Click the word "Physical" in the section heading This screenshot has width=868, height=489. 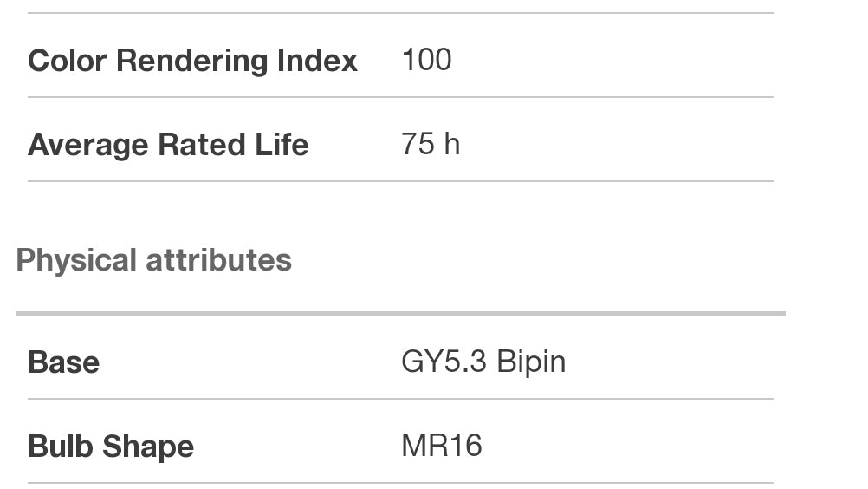pyautogui.click(x=76, y=260)
